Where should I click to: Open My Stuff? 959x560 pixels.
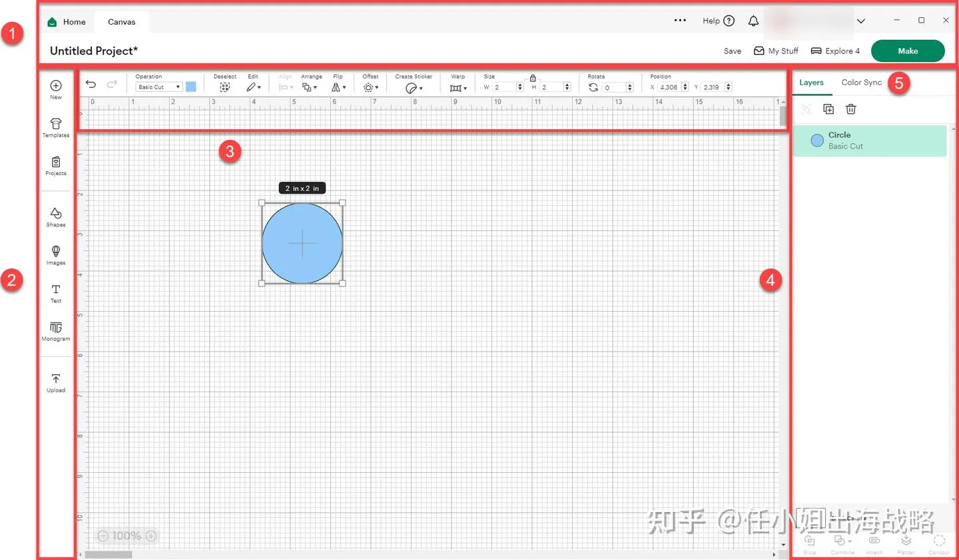(776, 51)
